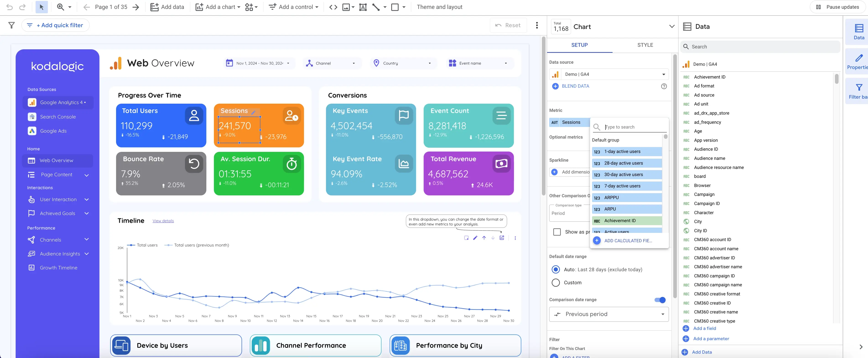868x358 pixels.
Task: Click the timeline chart three-dot menu
Action: click(x=515, y=238)
